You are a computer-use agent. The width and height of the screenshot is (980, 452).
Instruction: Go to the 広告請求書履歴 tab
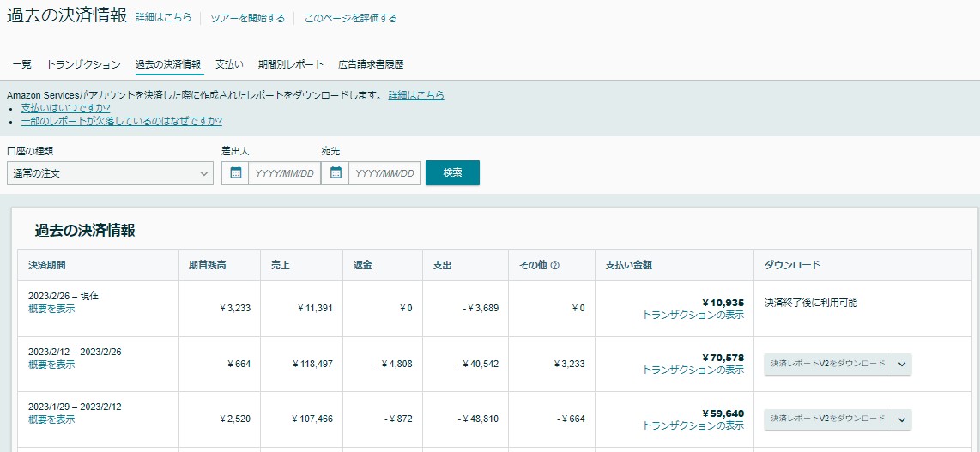tap(371, 64)
